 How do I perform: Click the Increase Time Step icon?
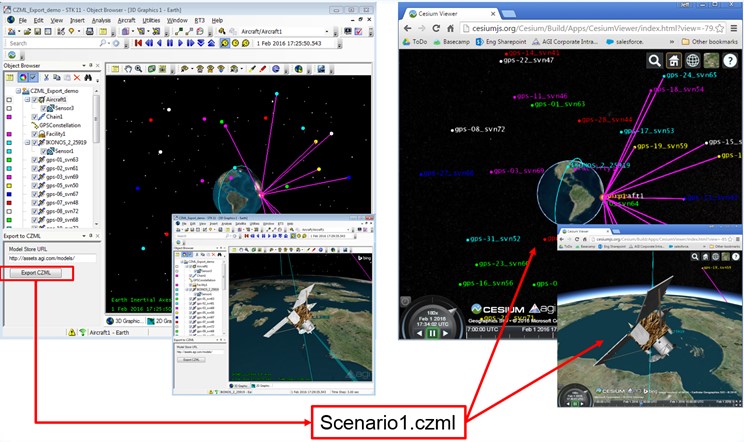tap(211, 43)
